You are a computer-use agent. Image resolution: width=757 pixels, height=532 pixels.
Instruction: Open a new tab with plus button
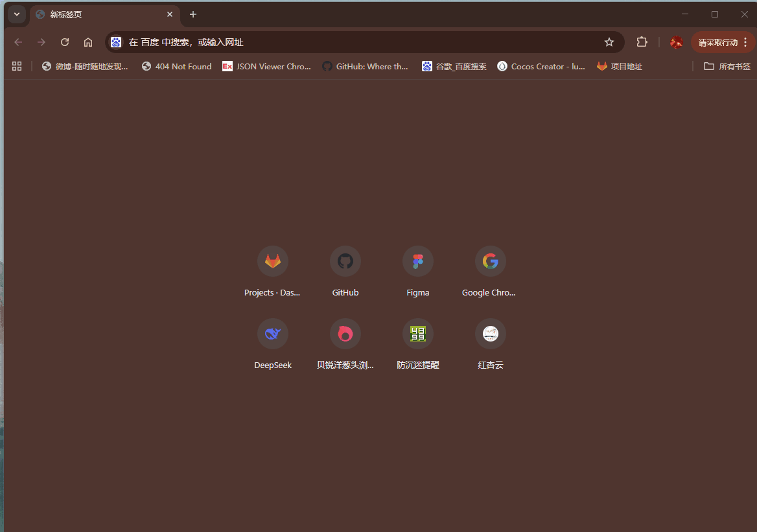click(x=193, y=14)
